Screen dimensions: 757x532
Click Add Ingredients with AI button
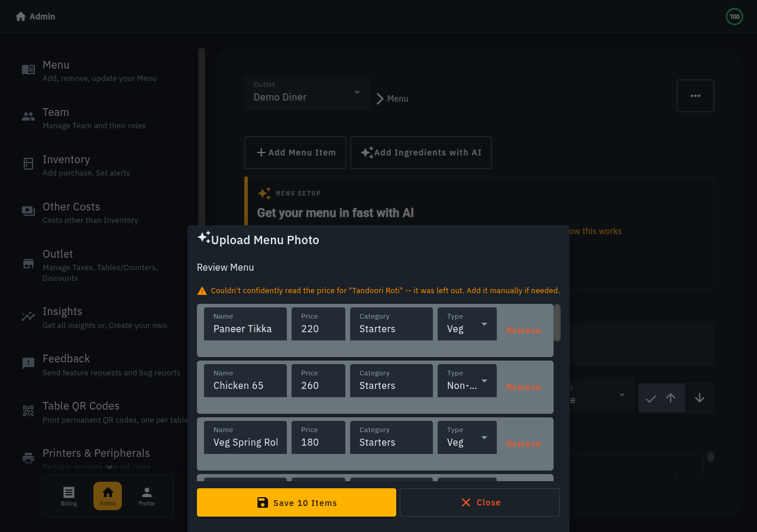tap(421, 153)
